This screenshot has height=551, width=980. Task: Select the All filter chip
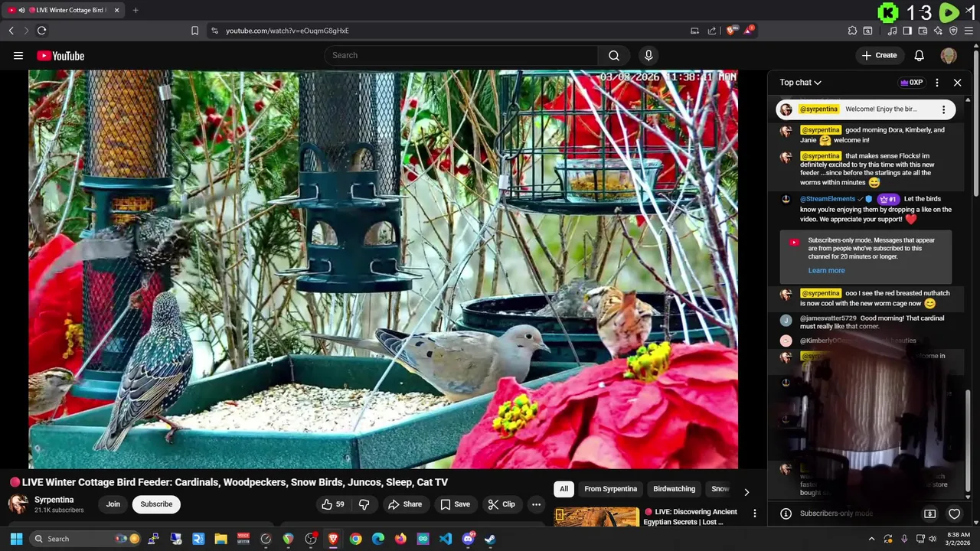click(563, 489)
